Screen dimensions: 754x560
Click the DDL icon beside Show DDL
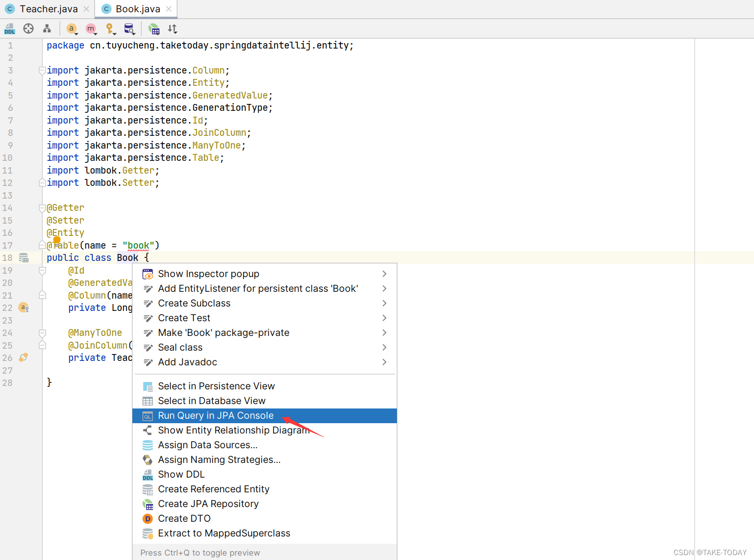pyautogui.click(x=148, y=475)
